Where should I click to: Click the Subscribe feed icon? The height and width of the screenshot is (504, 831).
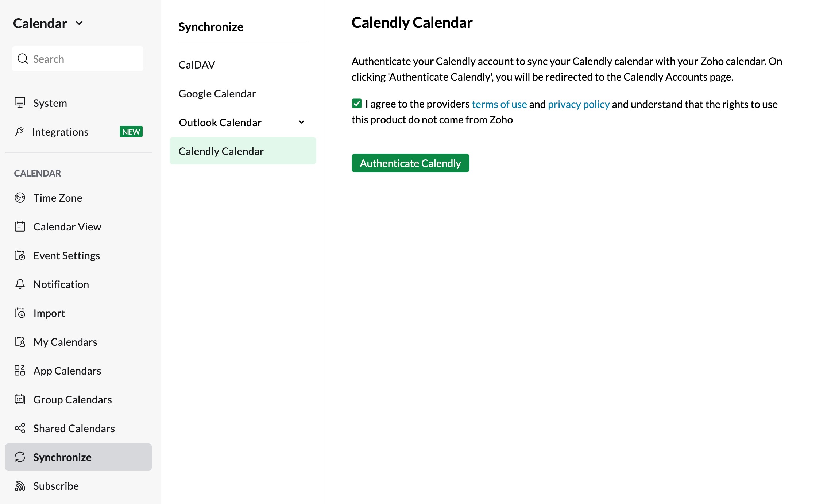(x=20, y=486)
